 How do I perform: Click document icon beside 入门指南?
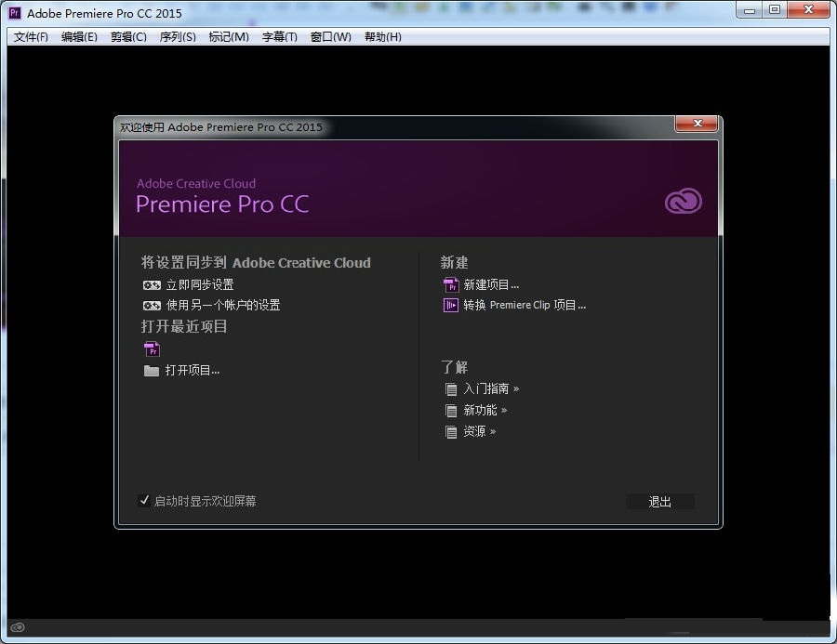click(451, 389)
